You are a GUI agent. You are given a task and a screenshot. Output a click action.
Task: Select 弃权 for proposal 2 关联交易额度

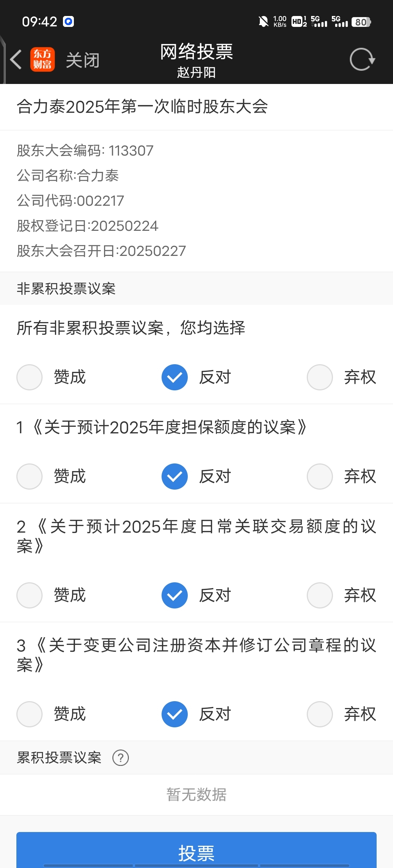tap(320, 595)
